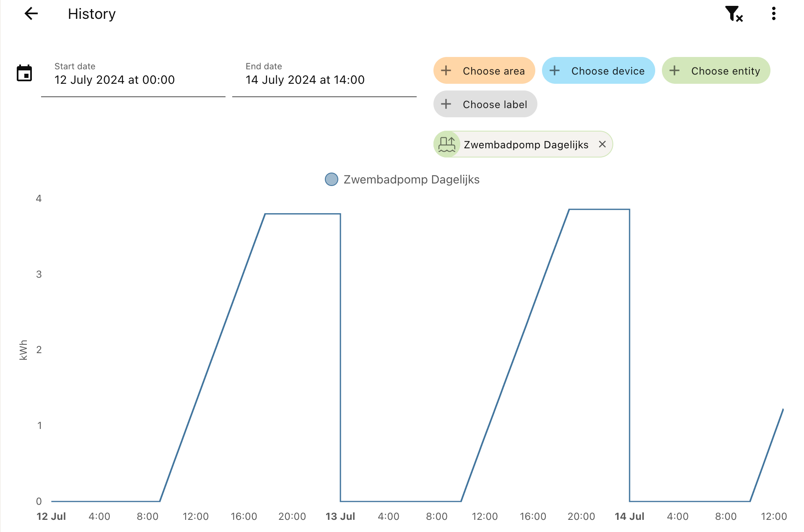Select the Zwembadpomp Dagelijks entity chip text
The width and height of the screenshot is (804, 532).
tap(526, 145)
